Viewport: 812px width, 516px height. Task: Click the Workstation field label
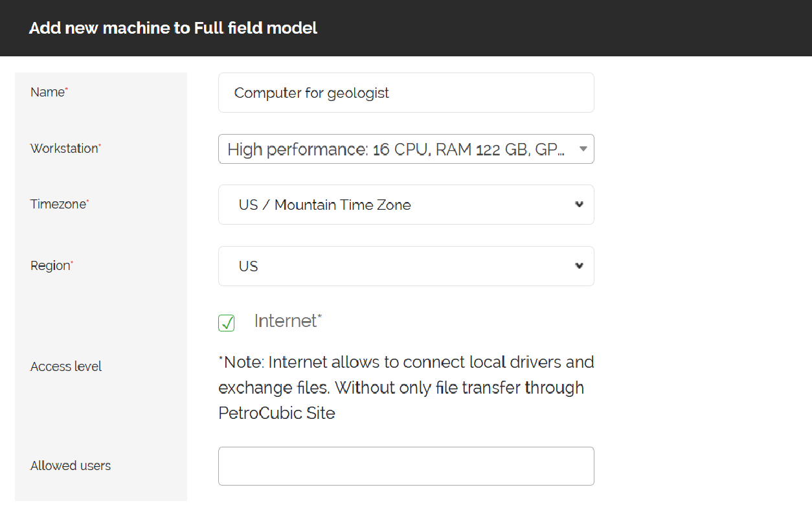click(x=65, y=148)
